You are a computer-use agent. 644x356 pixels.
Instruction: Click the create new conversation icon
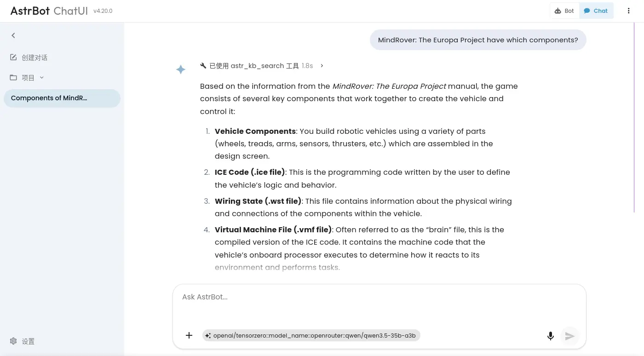click(x=13, y=57)
